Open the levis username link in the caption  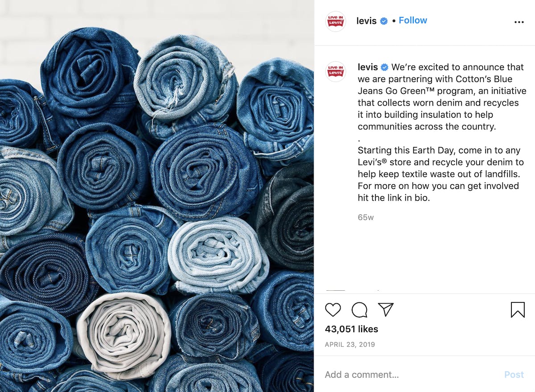click(x=368, y=67)
